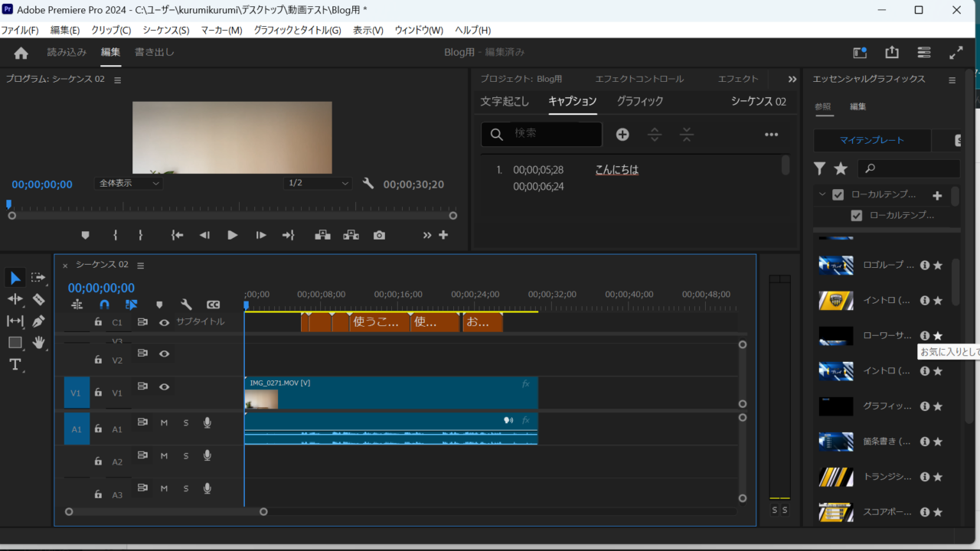Click the caption search field
The height and width of the screenshot is (551, 980).
click(541, 134)
